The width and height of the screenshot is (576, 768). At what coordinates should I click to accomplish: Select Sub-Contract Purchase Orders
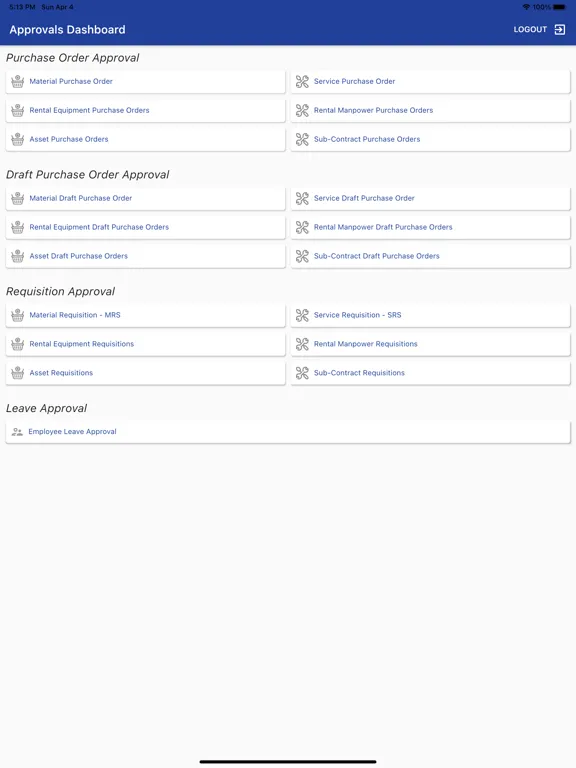click(430, 140)
